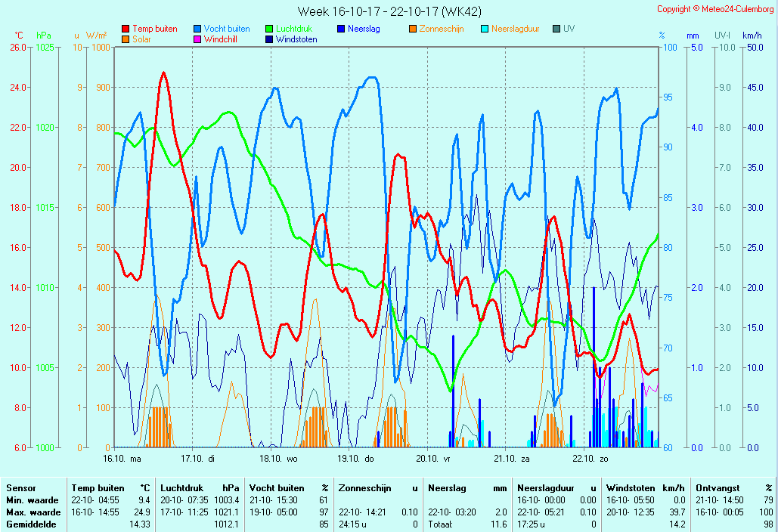The width and height of the screenshot is (778, 532).
Task: Click the blue Vocht buiten legend swatch
Action: point(197,29)
